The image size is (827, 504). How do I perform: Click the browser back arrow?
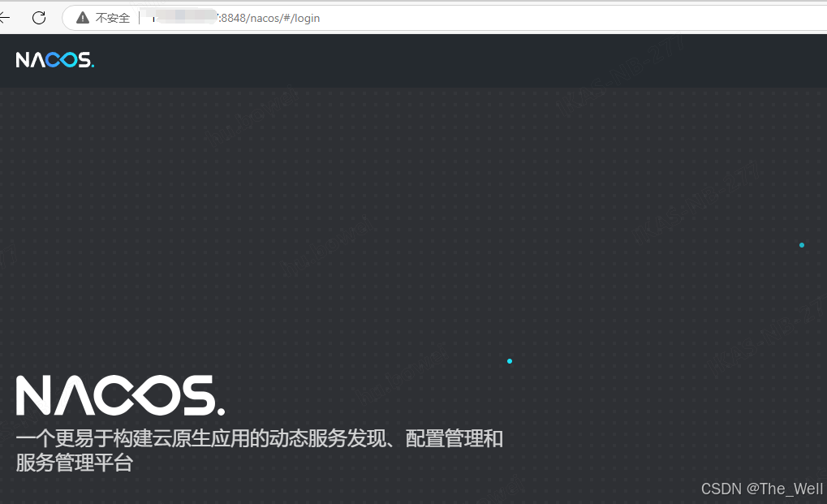(4, 18)
